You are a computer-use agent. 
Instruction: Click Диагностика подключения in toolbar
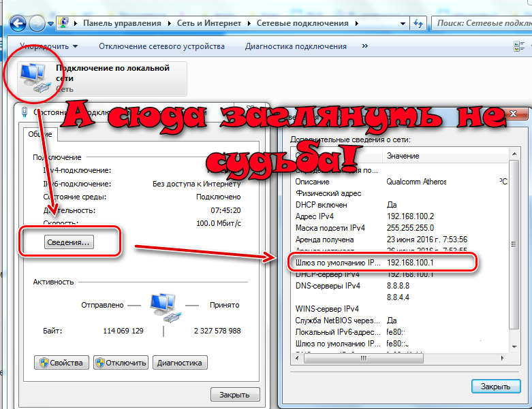296,46
